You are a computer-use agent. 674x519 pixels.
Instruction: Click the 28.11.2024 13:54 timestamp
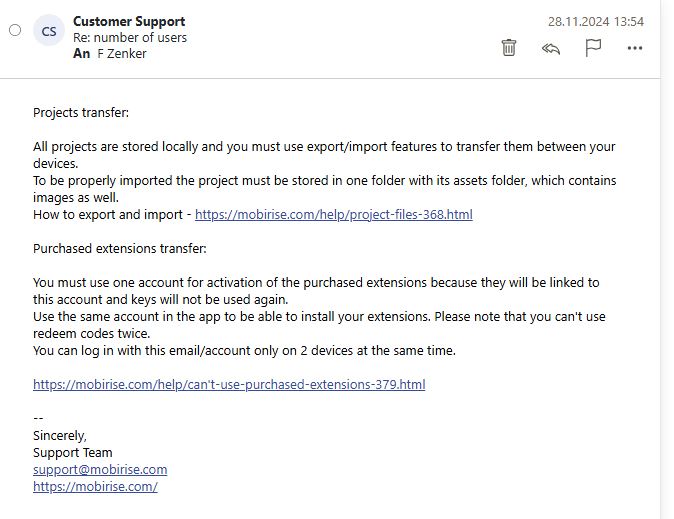[596, 21]
